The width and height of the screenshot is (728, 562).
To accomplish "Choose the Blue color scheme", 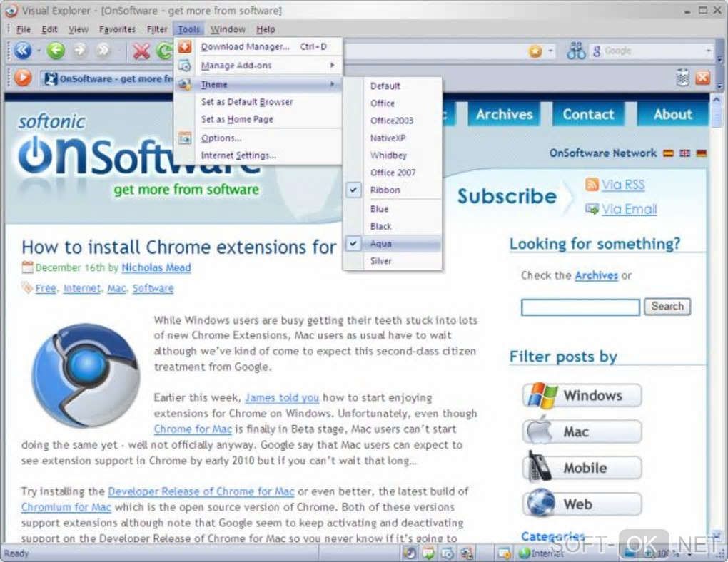I will pos(393,209).
